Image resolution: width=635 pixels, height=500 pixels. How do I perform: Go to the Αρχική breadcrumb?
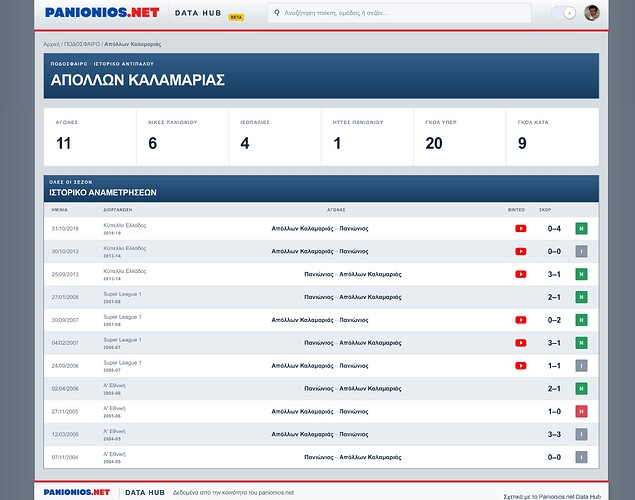51,44
